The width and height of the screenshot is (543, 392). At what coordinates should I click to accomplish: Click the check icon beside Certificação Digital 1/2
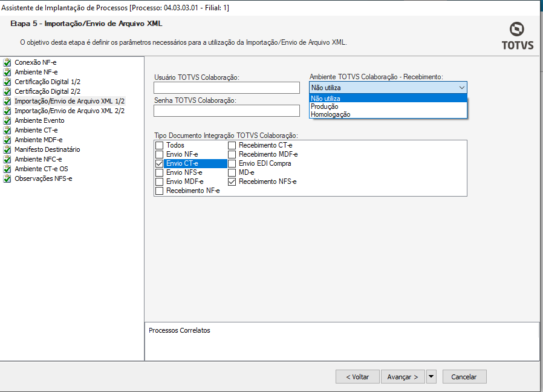(x=7, y=82)
